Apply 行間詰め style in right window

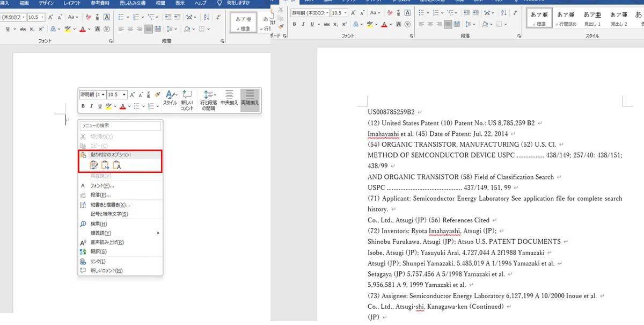pos(567,19)
